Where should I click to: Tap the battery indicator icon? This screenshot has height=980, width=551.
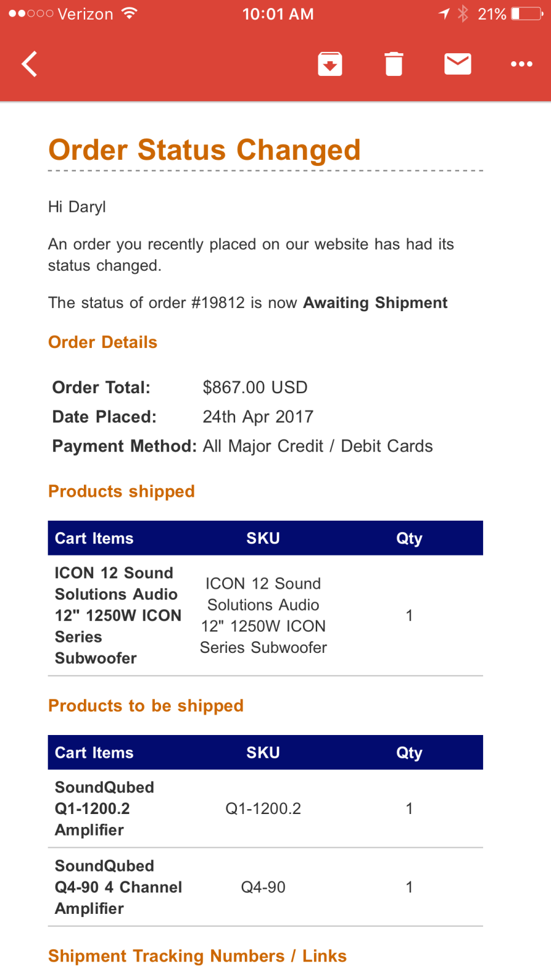pyautogui.click(x=527, y=13)
